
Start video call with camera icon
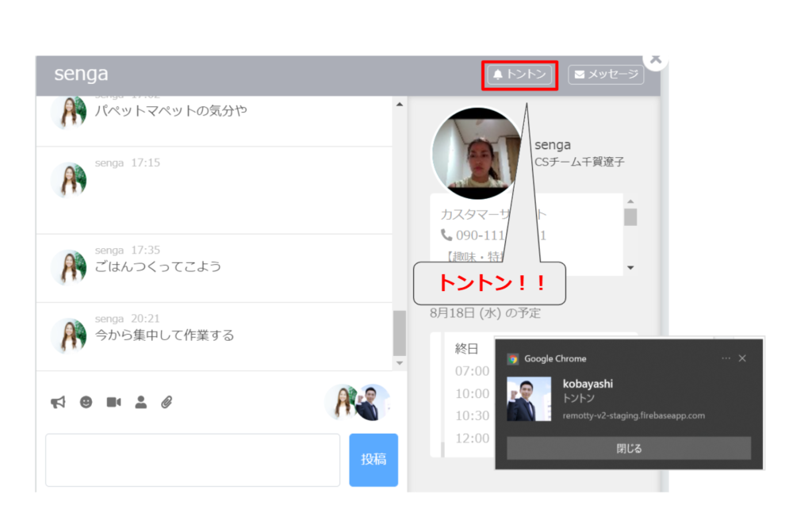(x=113, y=402)
